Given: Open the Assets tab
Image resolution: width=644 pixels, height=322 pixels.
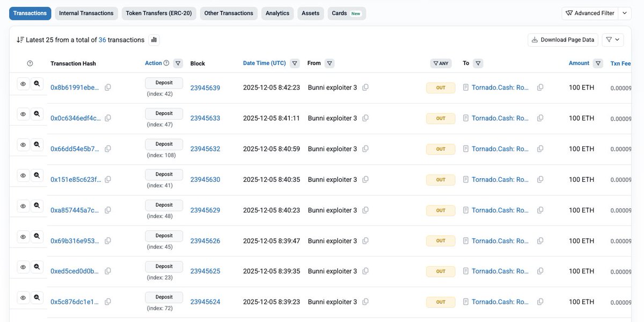Looking at the screenshot, I should click(311, 13).
